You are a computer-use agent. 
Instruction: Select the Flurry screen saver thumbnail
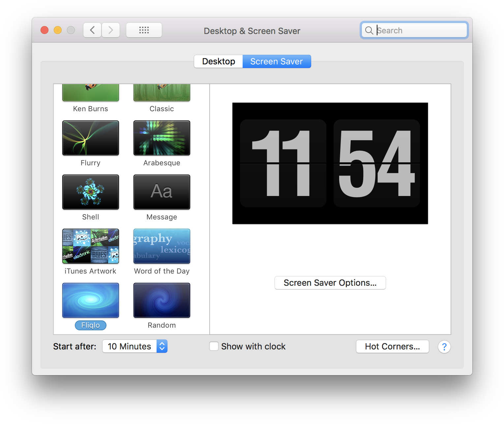tap(91, 138)
